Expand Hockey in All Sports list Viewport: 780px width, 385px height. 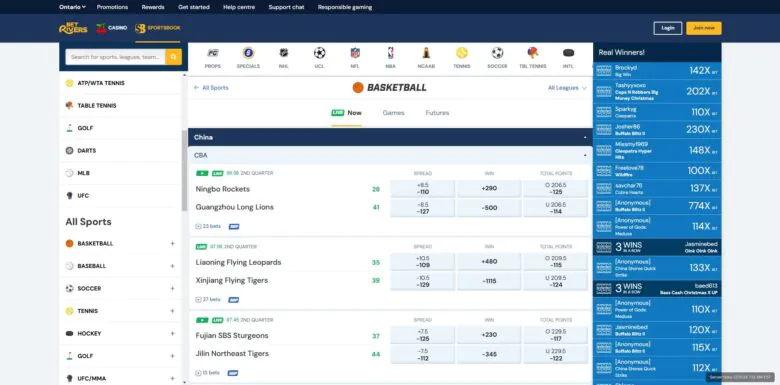(173, 333)
